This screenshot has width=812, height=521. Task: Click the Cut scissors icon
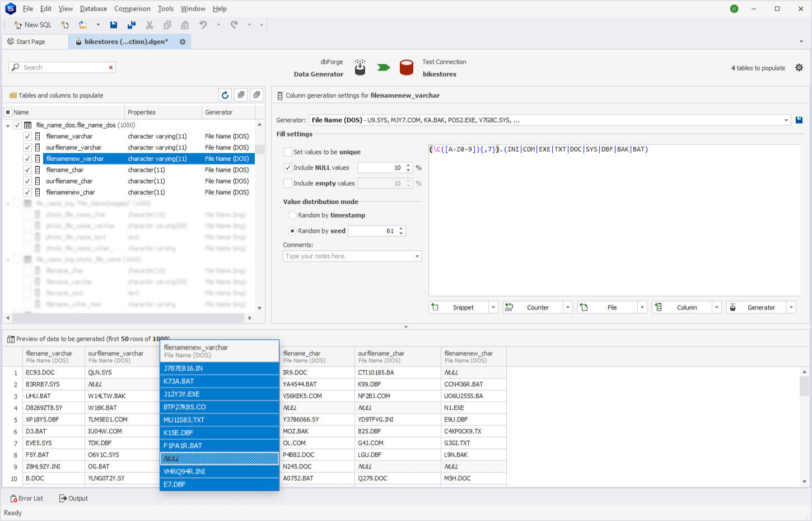[150, 25]
